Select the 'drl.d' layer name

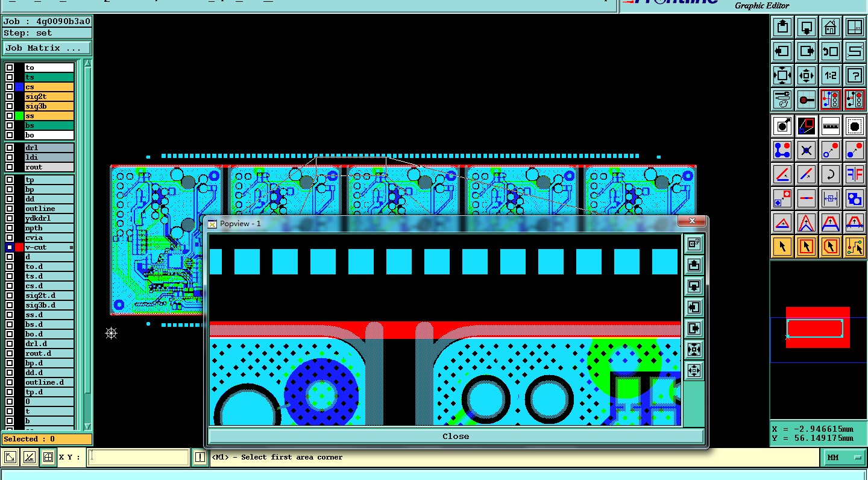coord(49,344)
